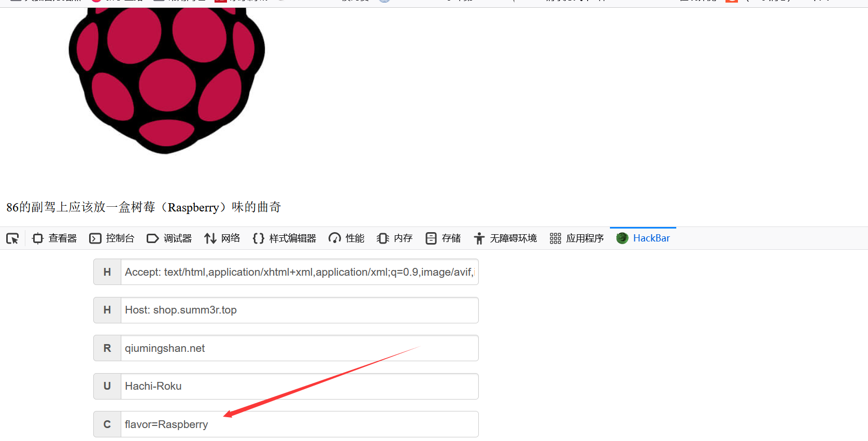Click the element picker icon in devtools
Screen dimensions: 868x441
coord(12,238)
